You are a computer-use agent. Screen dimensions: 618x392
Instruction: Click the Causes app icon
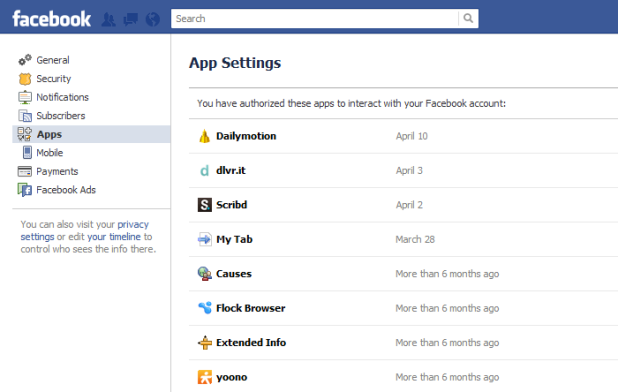(x=205, y=273)
